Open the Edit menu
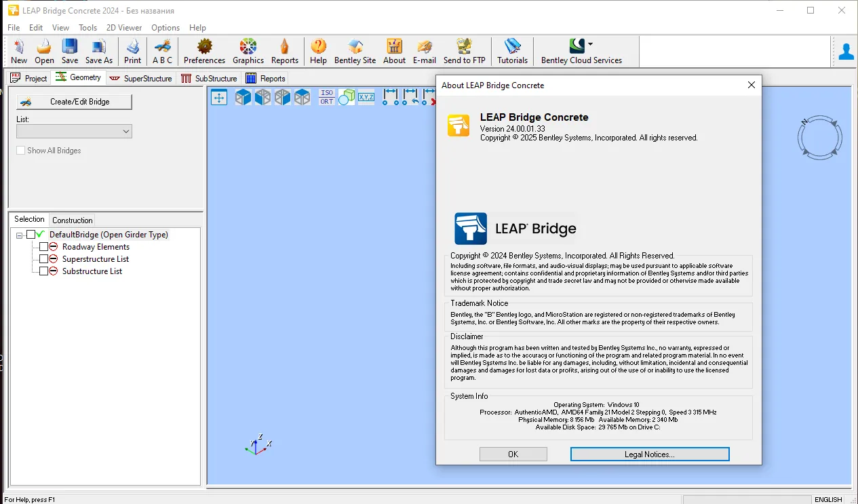This screenshot has height=504, width=858. pyautogui.click(x=36, y=28)
